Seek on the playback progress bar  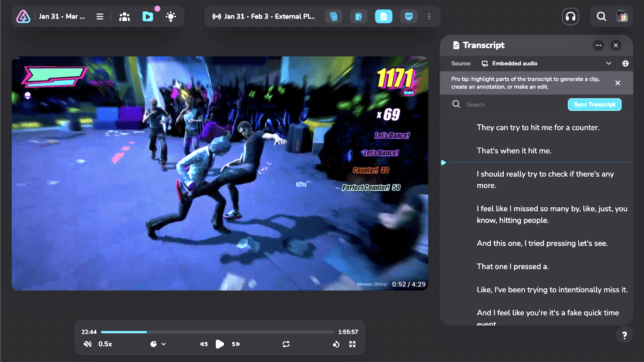tap(217, 332)
